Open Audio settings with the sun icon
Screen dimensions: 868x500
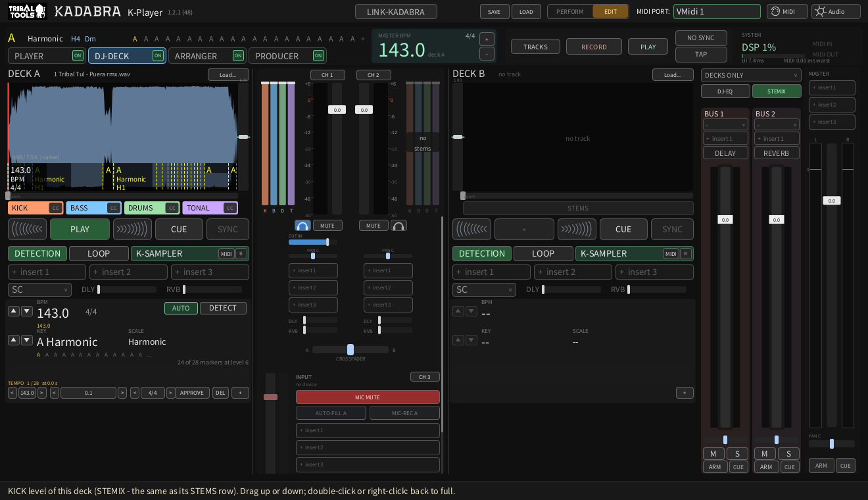[836, 11]
